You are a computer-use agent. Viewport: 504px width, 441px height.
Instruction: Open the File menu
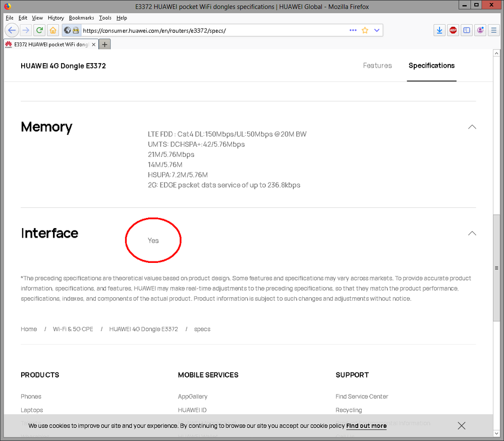[10, 18]
